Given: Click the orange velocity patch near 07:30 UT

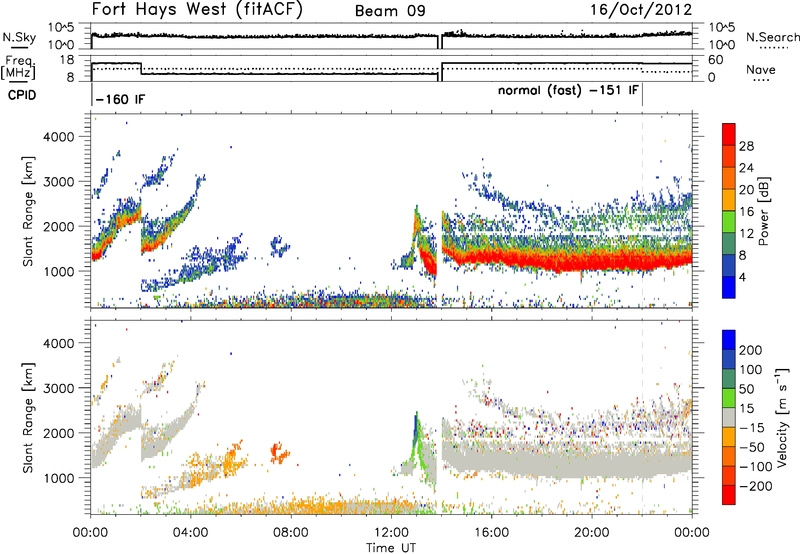Looking at the screenshot, I should pyautogui.click(x=279, y=452).
